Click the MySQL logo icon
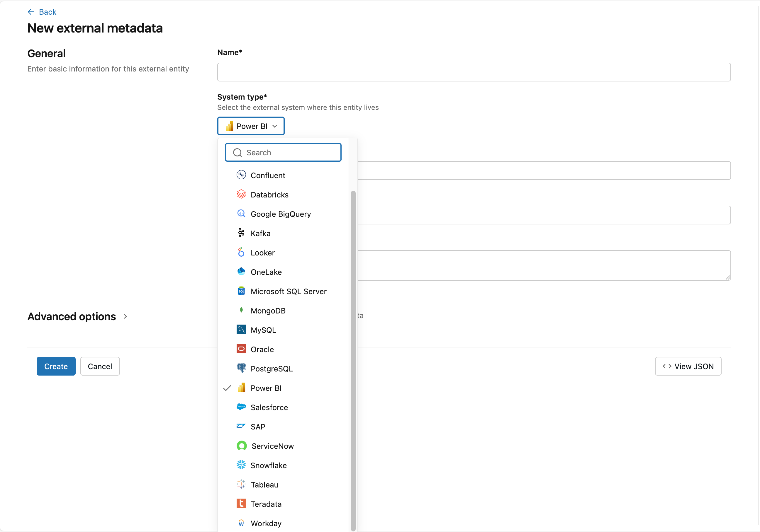 [x=241, y=330]
